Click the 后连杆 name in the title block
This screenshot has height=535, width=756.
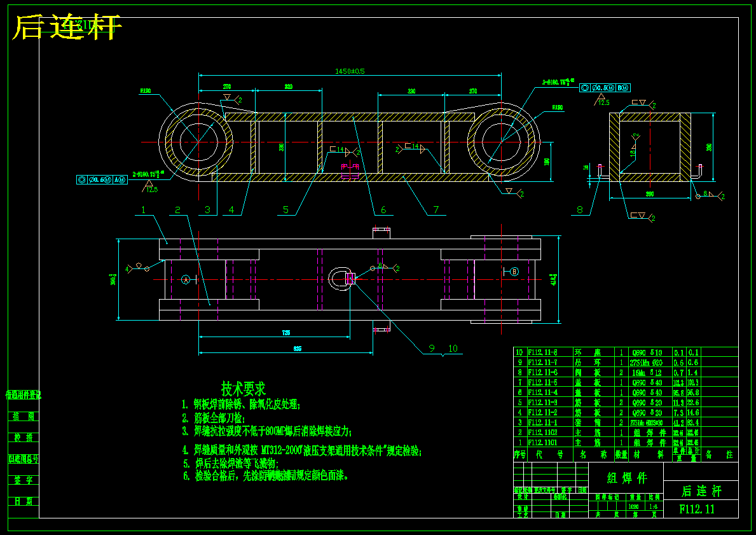[x=701, y=491]
